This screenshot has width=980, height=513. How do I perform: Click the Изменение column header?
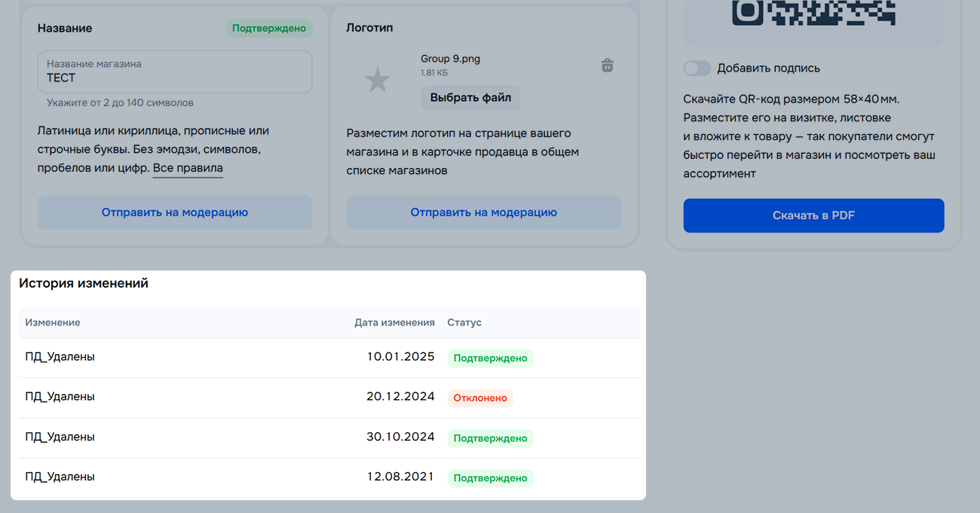click(x=53, y=322)
